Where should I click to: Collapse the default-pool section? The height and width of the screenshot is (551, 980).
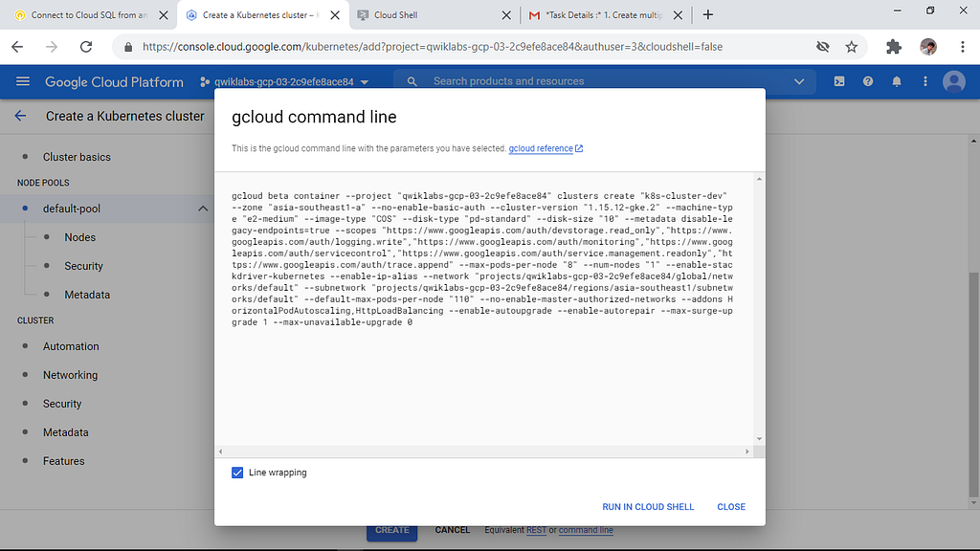coord(203,209)
